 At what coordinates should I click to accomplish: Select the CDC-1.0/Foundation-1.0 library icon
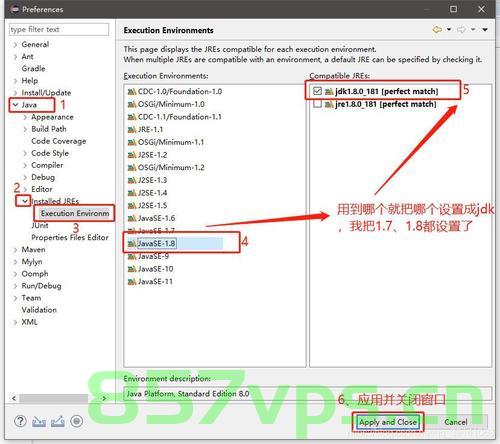click(x=132, y=91)
